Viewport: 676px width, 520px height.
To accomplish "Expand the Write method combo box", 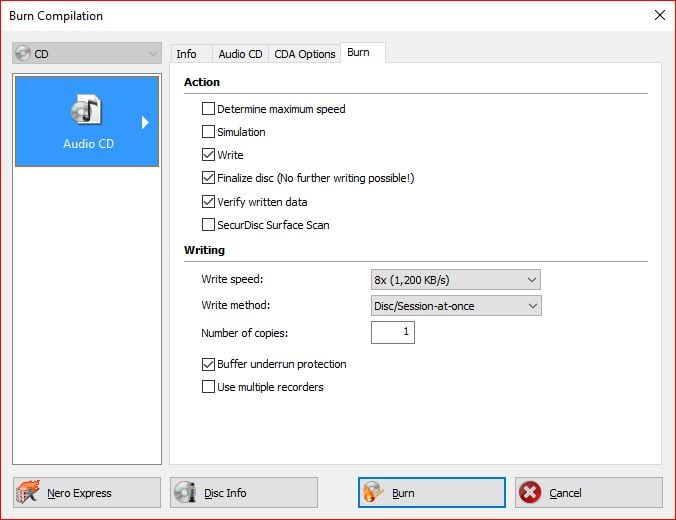I will click(455, 305).
